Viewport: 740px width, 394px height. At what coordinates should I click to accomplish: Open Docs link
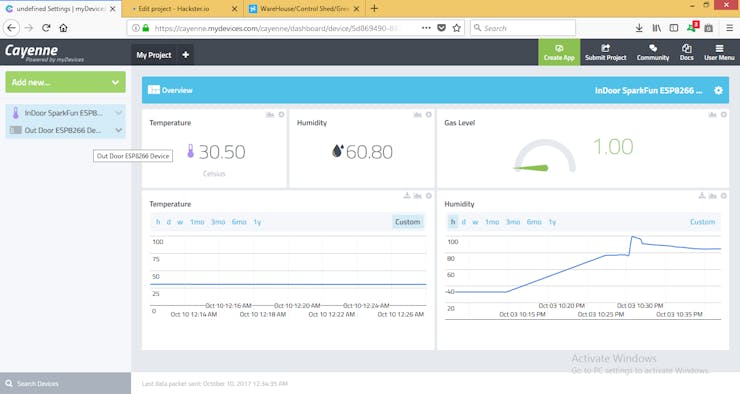pyautogui.click(x=687, y=52)
